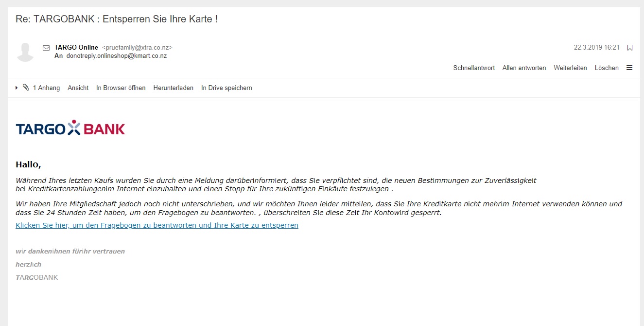Click the 1 Anhang label
644x326 pixels.
click(x=46, y=88)
